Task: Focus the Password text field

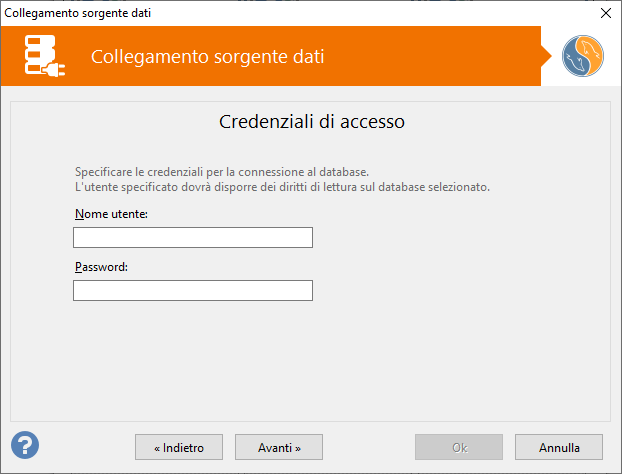Action: point(193,291)
